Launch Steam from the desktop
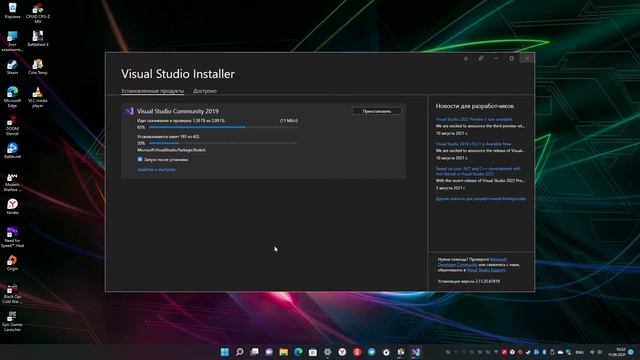Image resolution: width=640 pixels, height=360 pixels. (x=12, y=67)
